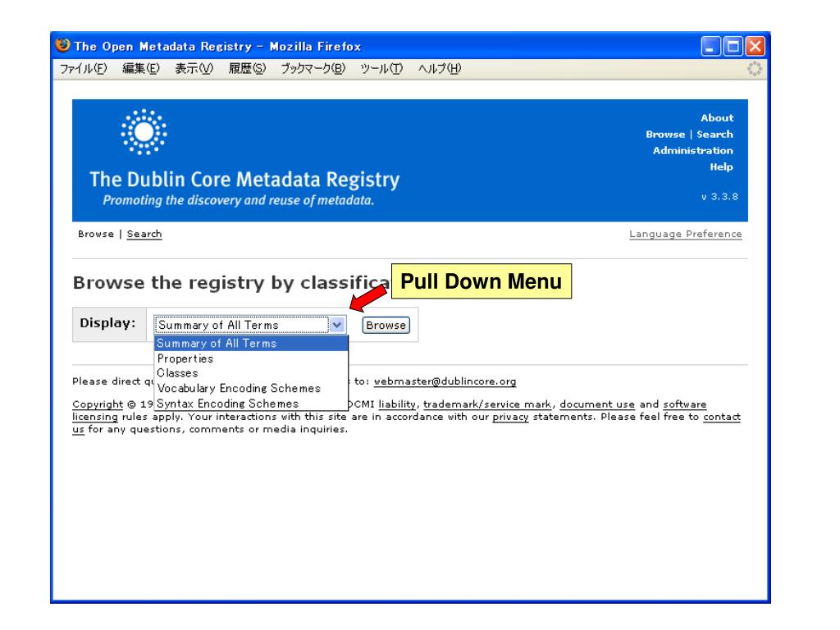840x630 pixels.
Task: Open the document use link
Action: click(597, 404)
